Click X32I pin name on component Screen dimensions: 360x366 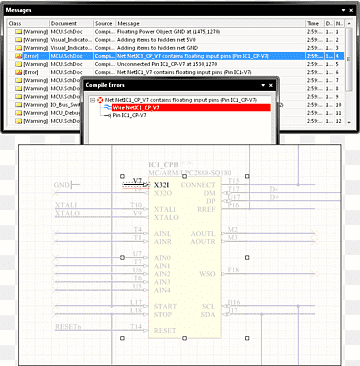click(x=162, y=185)
